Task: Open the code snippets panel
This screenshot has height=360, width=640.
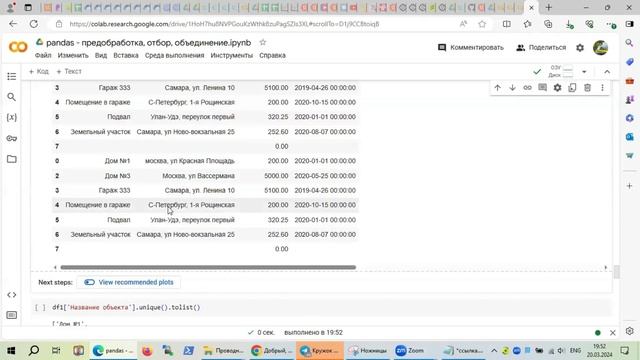Action: 12,295
